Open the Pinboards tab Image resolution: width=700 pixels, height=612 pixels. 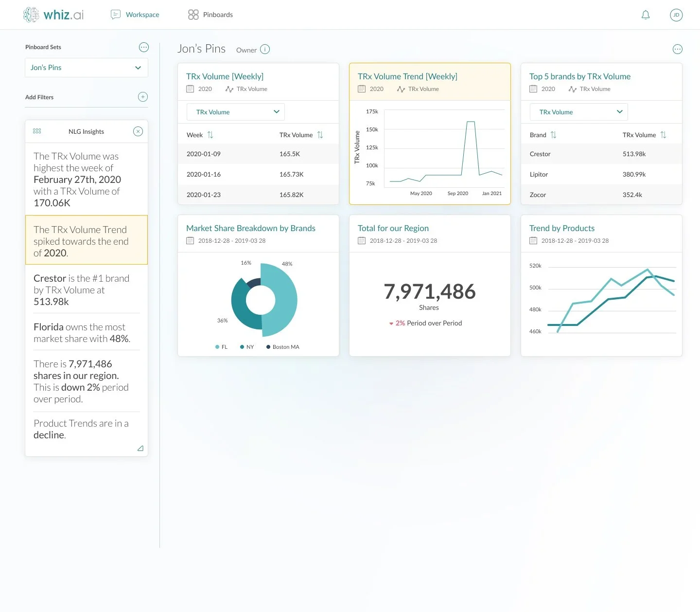point(210,15)
